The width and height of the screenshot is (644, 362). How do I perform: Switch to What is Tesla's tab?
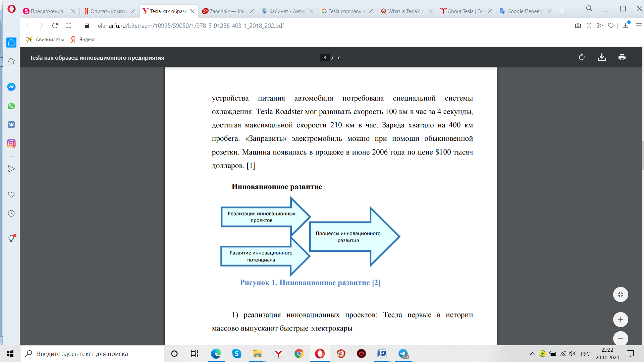point(406,11)
